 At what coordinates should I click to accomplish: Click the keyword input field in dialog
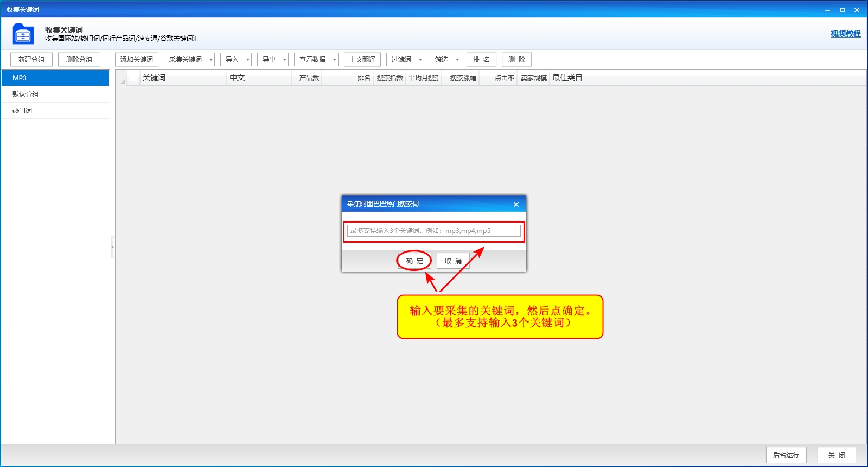coord(434,231)
